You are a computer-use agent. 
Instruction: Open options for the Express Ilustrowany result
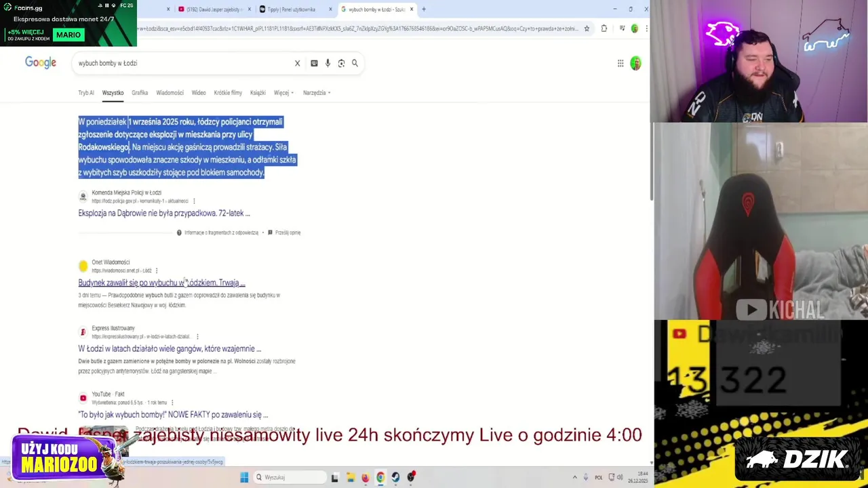point(197,336)
